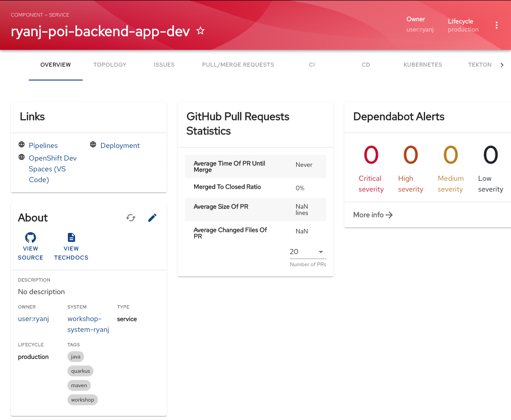This screenshot has height=420, width=511.
Task: Open the Pull/Merge Requests tab
Action: 238,65
